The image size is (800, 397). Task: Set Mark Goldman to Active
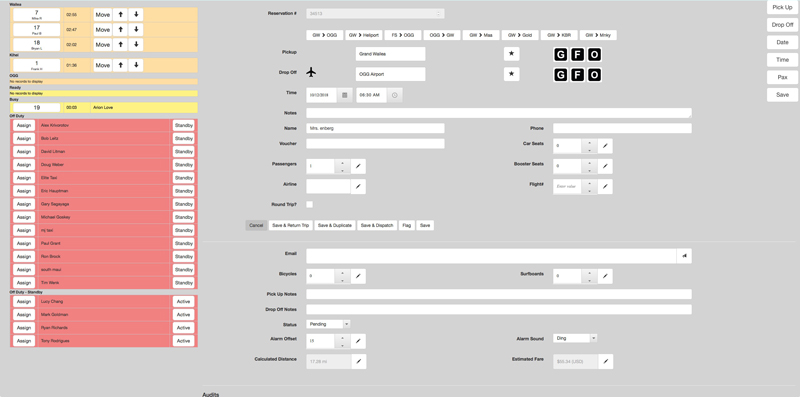pos(184,315)
